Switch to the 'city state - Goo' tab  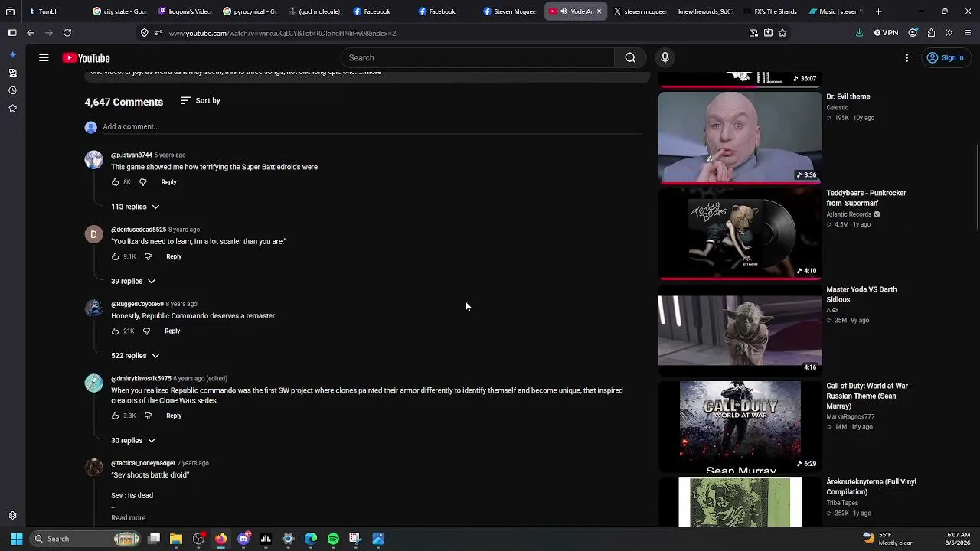119,11
